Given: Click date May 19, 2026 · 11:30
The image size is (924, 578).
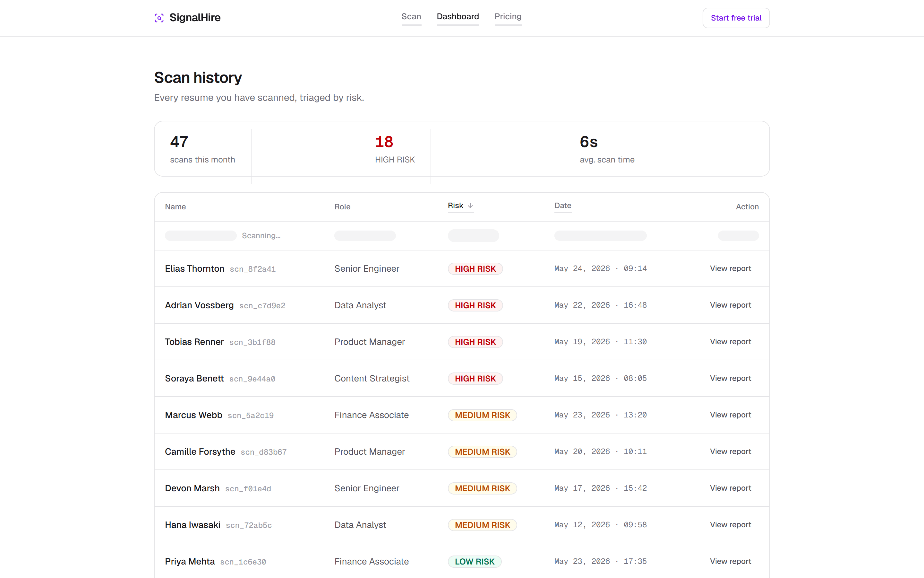Looking at the screenshot, I should point(601,342).
